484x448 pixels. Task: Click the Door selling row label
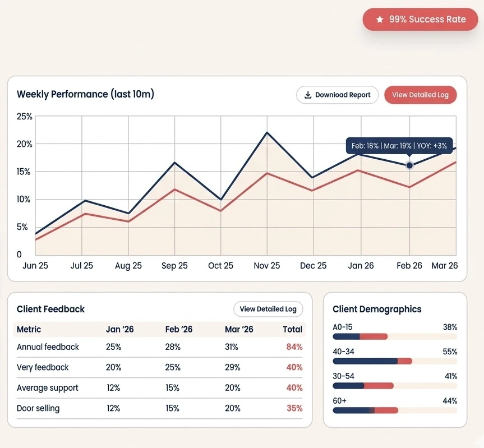pos(38,408)
